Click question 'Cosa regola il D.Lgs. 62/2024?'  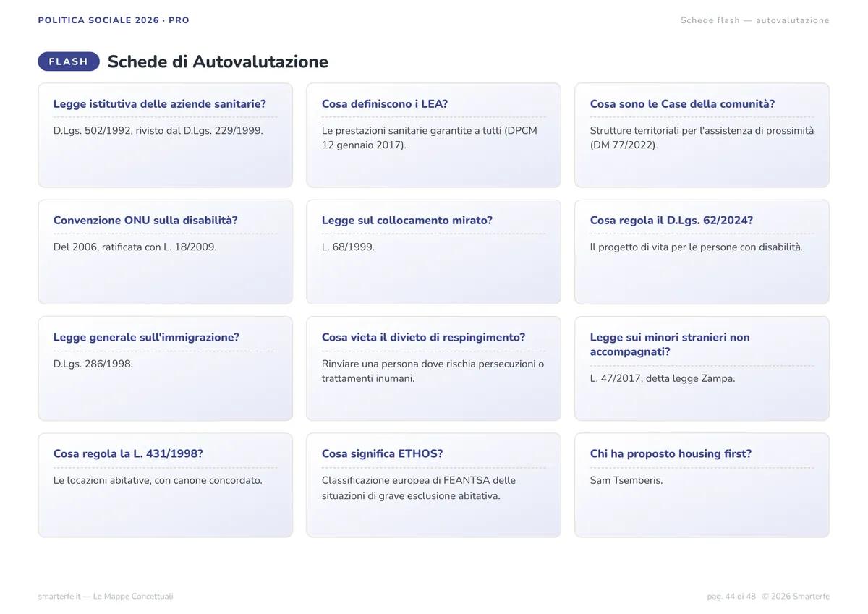pyautogui.click(x=671, y=220)
